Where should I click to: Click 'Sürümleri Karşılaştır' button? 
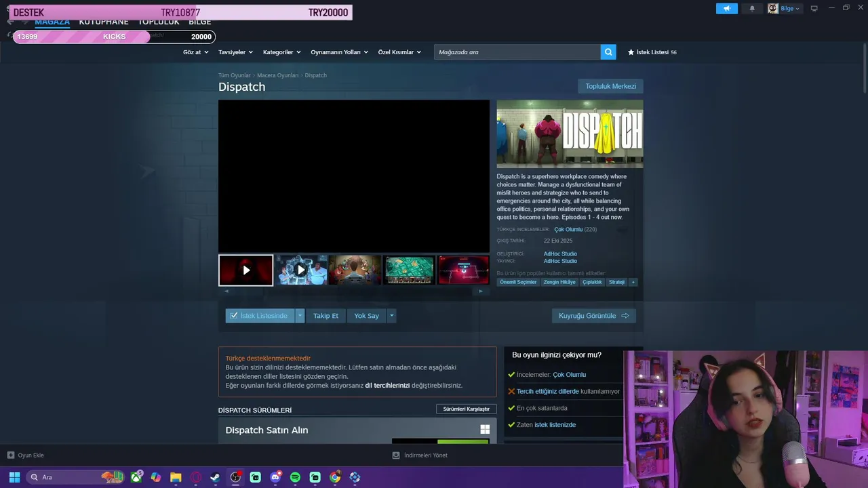click(466, 409)
